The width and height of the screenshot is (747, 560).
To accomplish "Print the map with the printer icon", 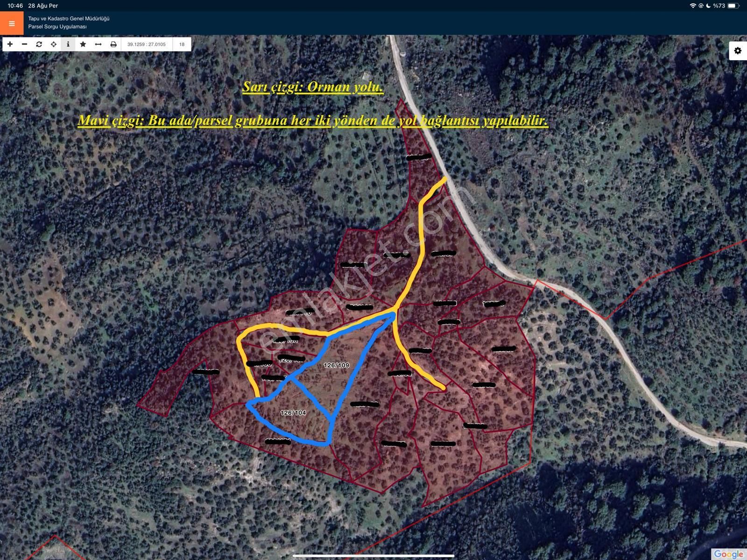I will [x=113, y=44].
